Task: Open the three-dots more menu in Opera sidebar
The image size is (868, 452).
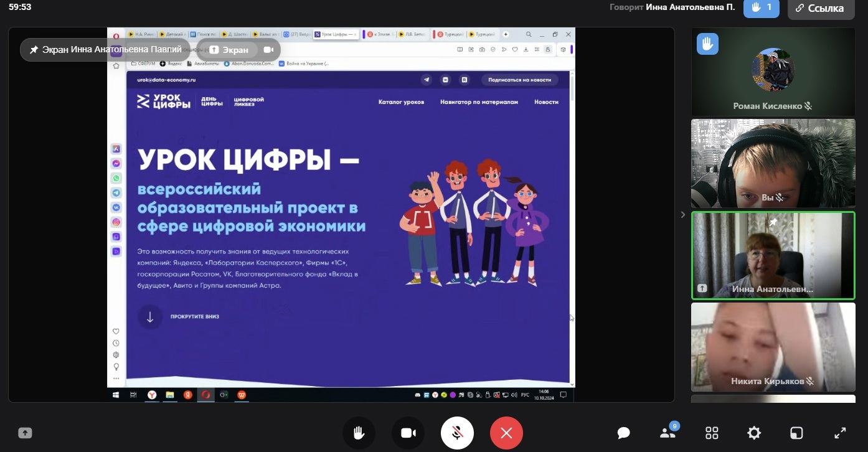Action: coord(116,379)
